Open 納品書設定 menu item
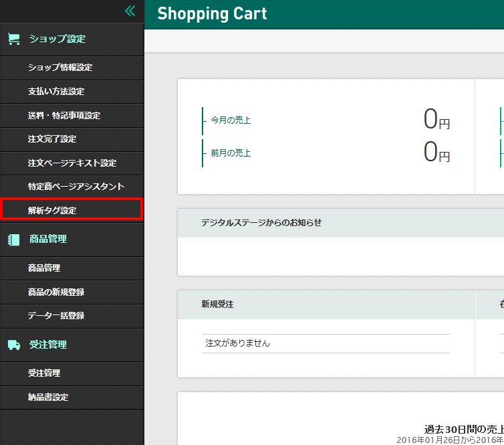This screenshot has height=445, width=504. click(72, 397)
